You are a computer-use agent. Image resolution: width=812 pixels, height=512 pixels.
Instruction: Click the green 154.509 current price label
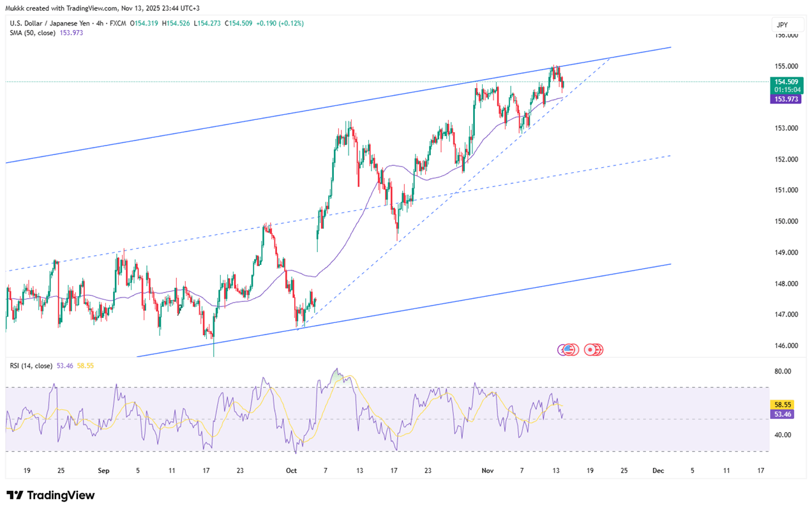tap(784, 82)
